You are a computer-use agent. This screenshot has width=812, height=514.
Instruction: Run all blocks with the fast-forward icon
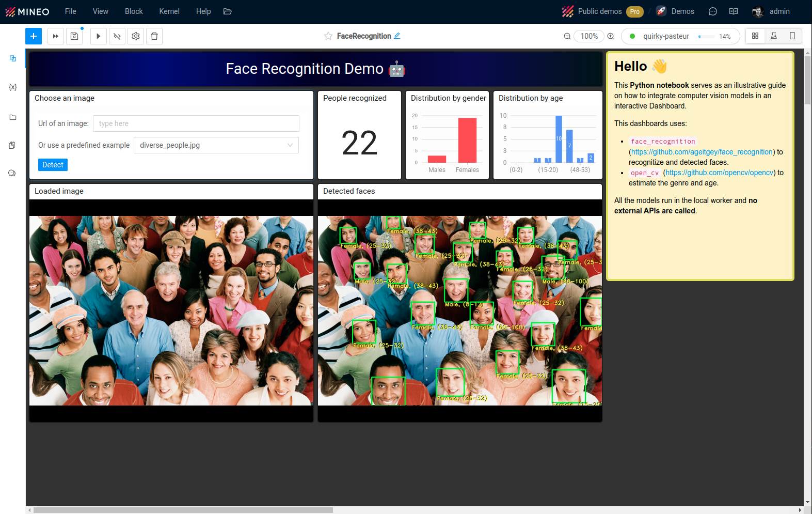(56, 36)
